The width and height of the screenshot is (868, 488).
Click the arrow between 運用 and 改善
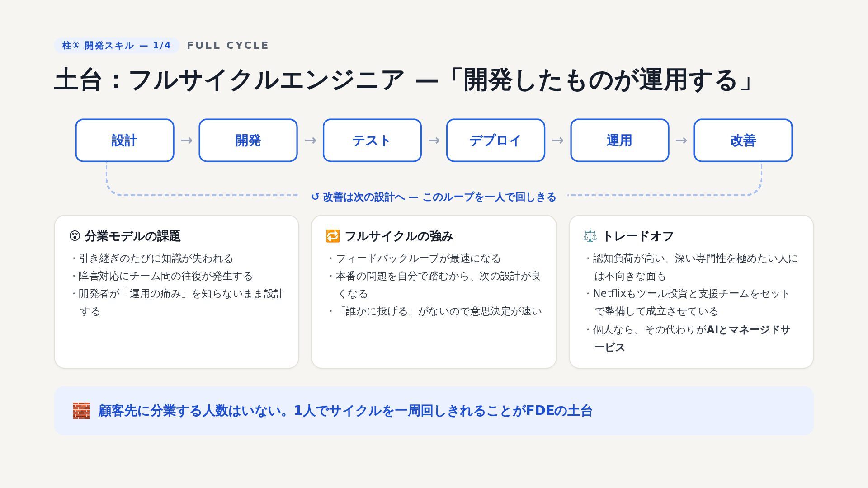click(681, 141)
